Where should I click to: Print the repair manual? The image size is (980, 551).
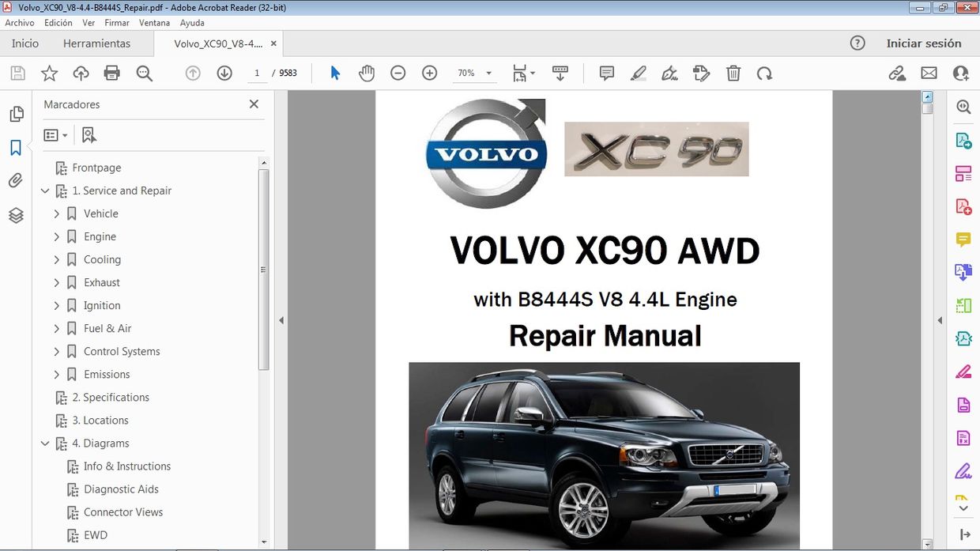point(111,73)
